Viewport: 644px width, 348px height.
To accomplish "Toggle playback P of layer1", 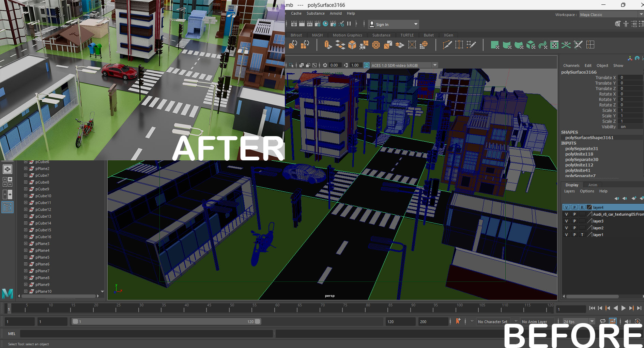I will click(x=574, y=235).
